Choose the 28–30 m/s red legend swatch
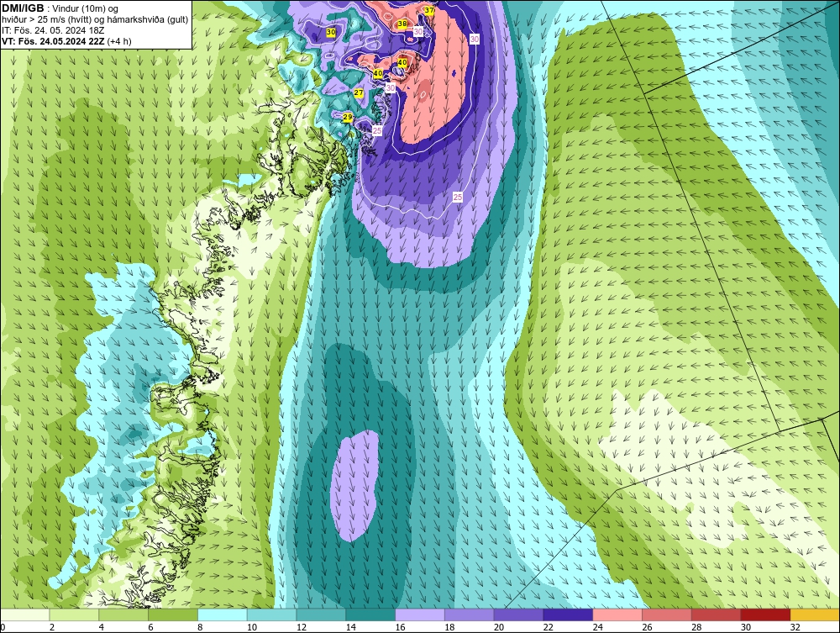The height and width of the screenshot is (633, 840). (x=717, y=615)
